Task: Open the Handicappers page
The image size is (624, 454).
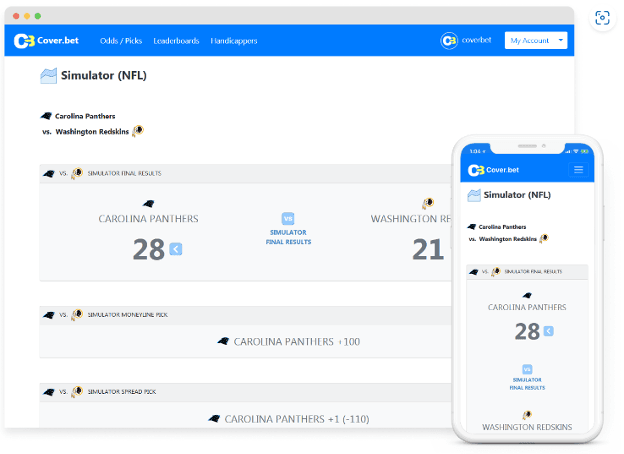Action: click(x=234, y=41)
